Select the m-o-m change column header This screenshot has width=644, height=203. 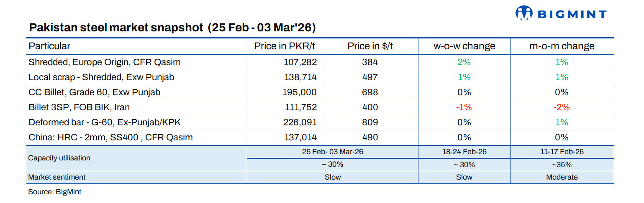tap(562, 46)
